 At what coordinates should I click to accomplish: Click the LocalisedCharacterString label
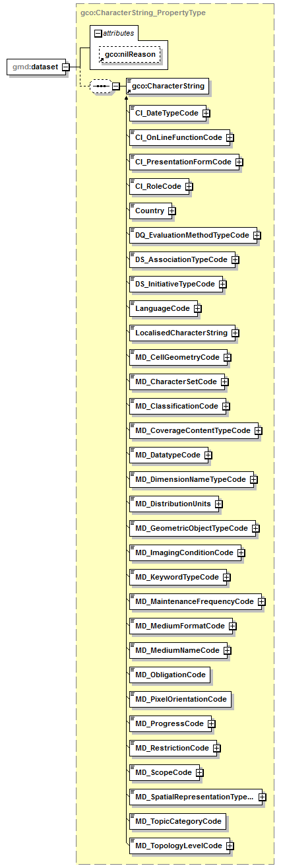tap(181, 333)
